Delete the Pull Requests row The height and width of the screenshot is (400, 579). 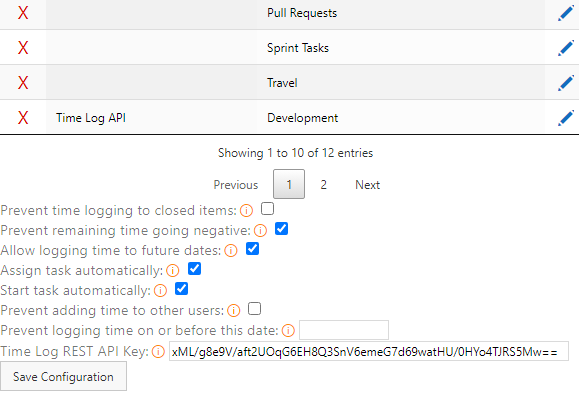[23, 13]
